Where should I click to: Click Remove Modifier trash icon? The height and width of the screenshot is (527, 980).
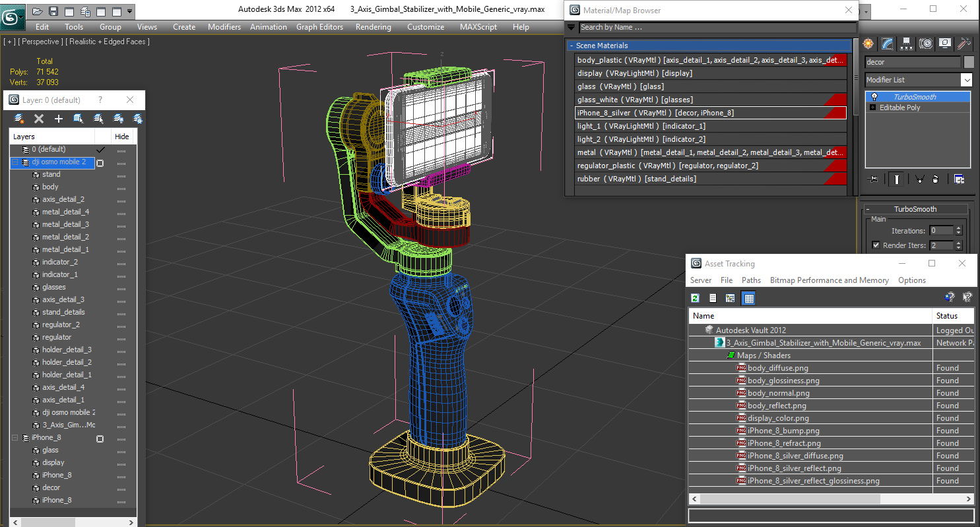936,179
